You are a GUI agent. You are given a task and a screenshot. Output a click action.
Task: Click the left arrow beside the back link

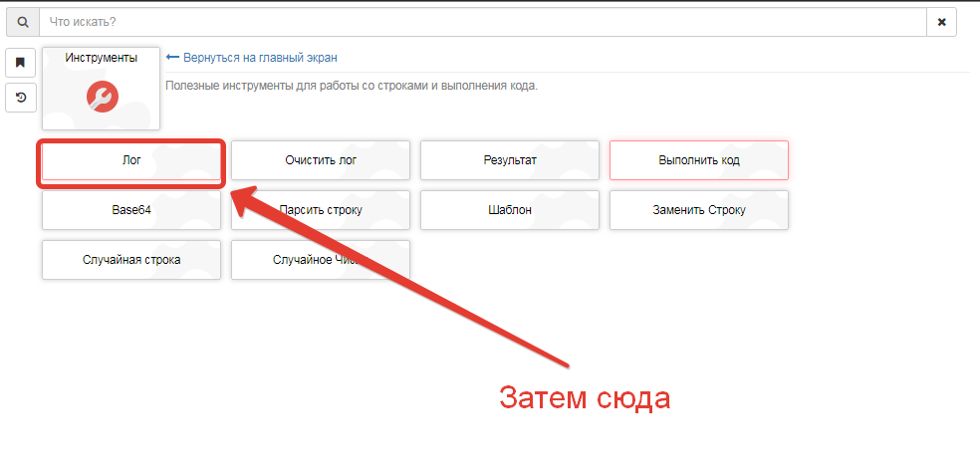point(171,58)
